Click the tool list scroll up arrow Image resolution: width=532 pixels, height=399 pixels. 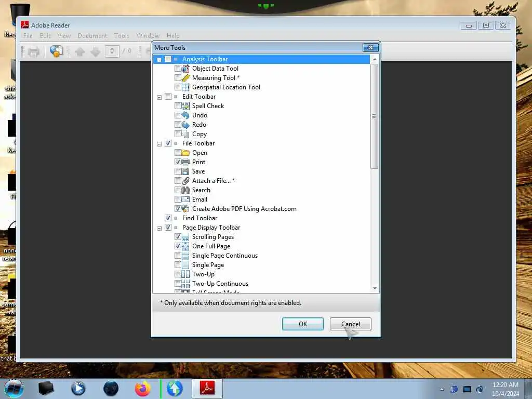tap(375, 59)
